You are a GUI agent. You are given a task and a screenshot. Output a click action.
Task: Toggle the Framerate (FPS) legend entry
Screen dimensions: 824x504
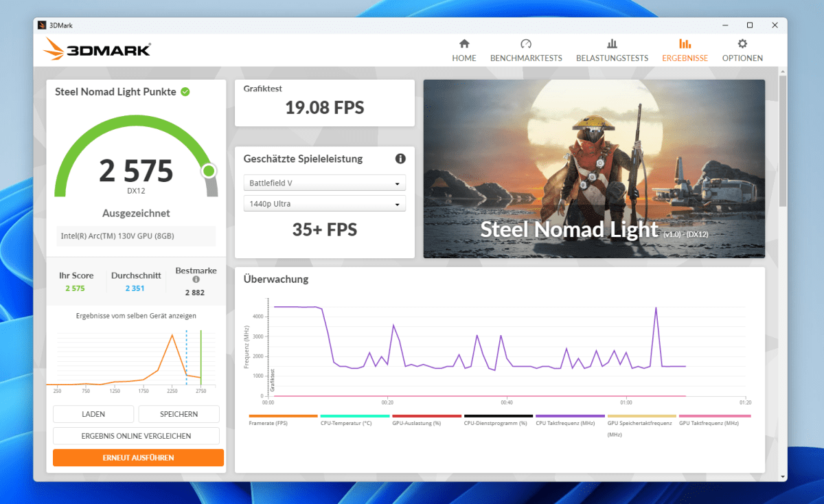283,420
